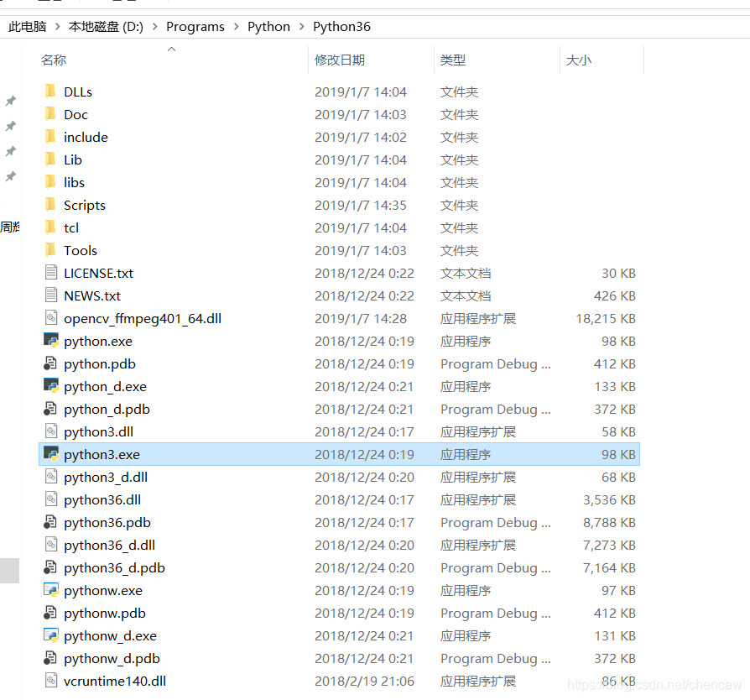Screen dimensions: 750x700
Task: Select the NEWS.txt document icon
Action: [50, 295]
